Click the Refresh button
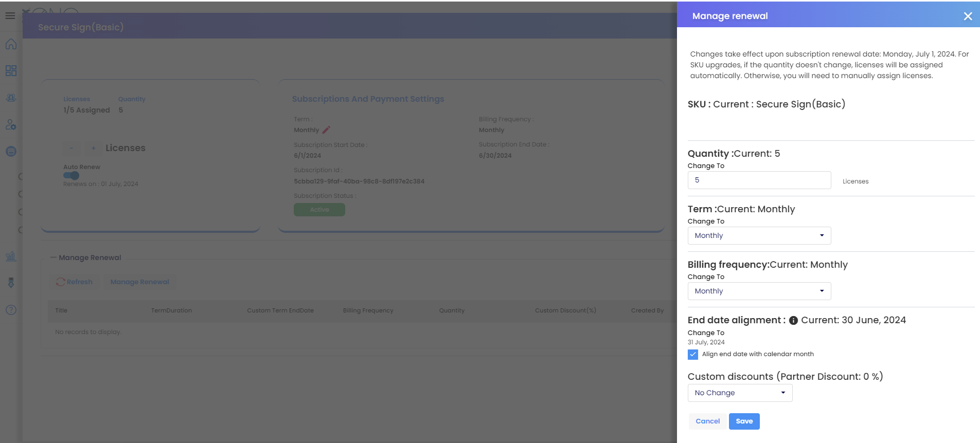Viewport: 980px width, 443px height. (75, 282)
